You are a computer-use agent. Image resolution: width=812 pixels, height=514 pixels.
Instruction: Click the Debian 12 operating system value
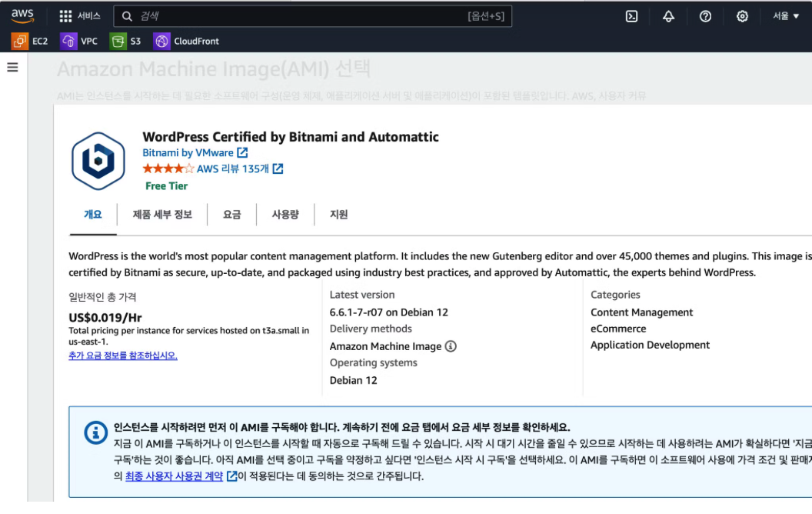353,380
